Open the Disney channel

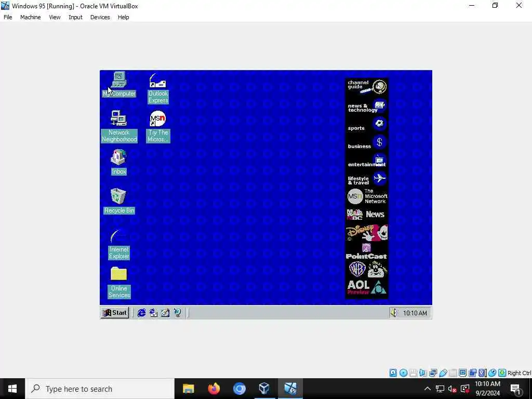367,233
